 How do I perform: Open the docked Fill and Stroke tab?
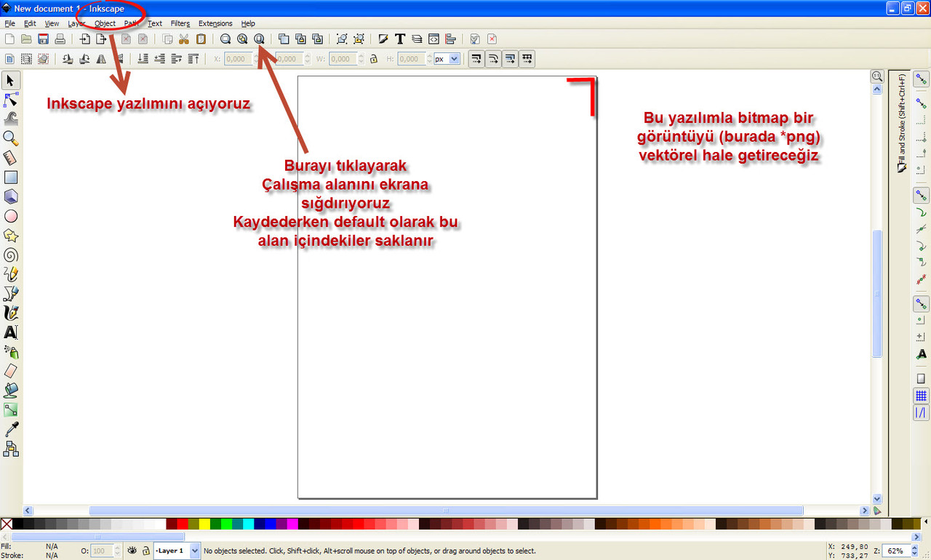coord(902,122)
